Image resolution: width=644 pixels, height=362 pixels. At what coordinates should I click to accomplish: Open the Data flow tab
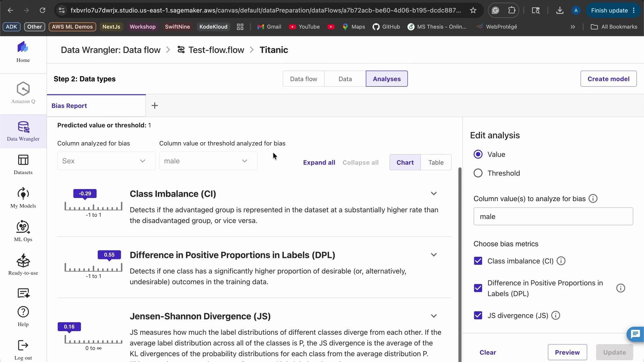pos(304,79)
